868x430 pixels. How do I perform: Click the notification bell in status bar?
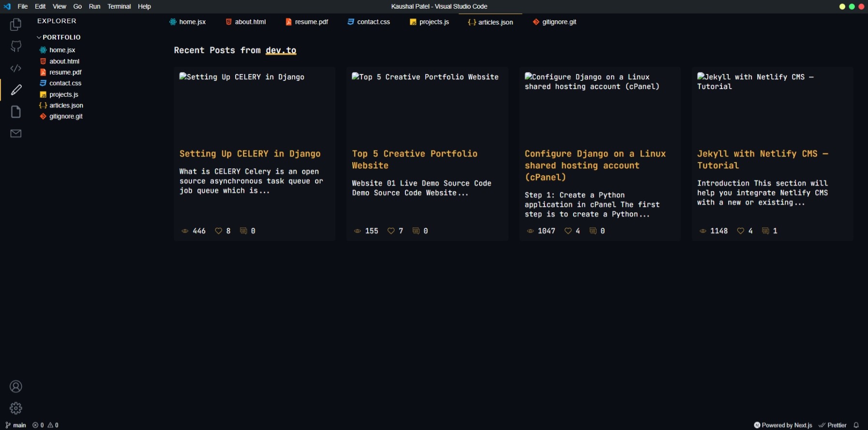tap(856, 425)
